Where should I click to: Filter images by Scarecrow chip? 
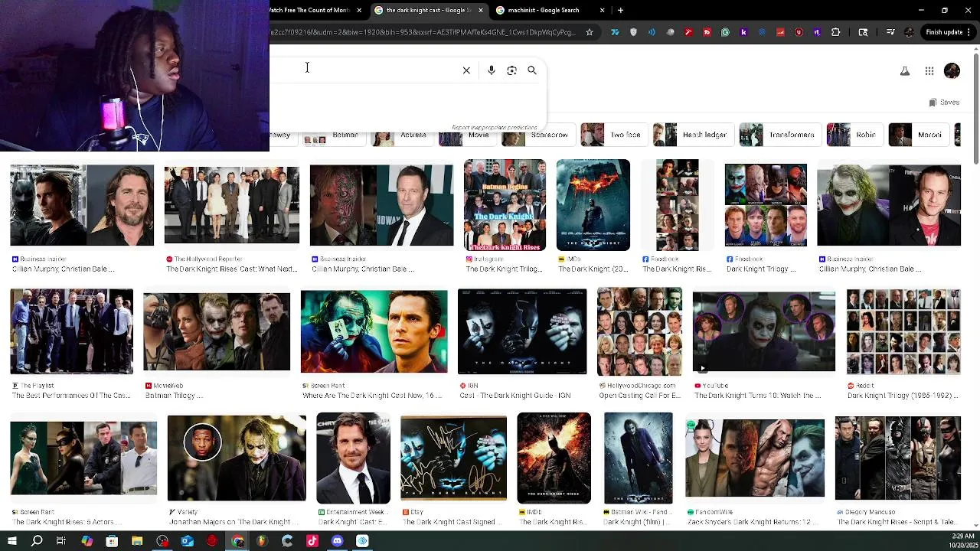coord(537,135)
